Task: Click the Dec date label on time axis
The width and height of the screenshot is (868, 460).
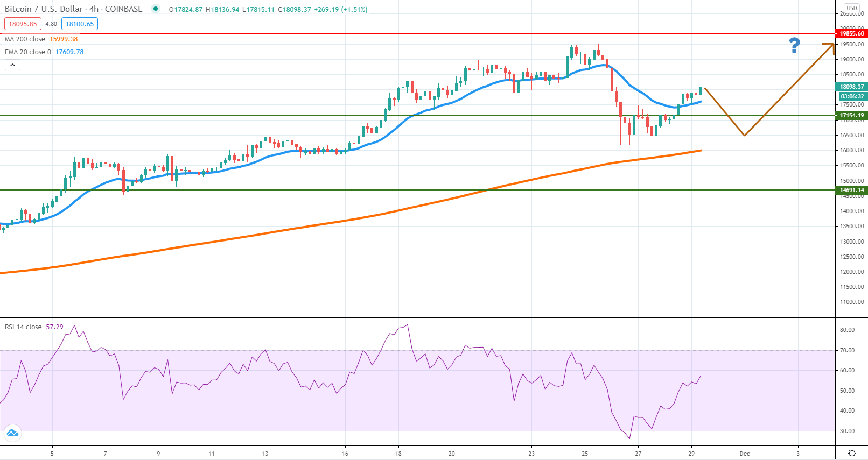Action: (x=745, y=454)
